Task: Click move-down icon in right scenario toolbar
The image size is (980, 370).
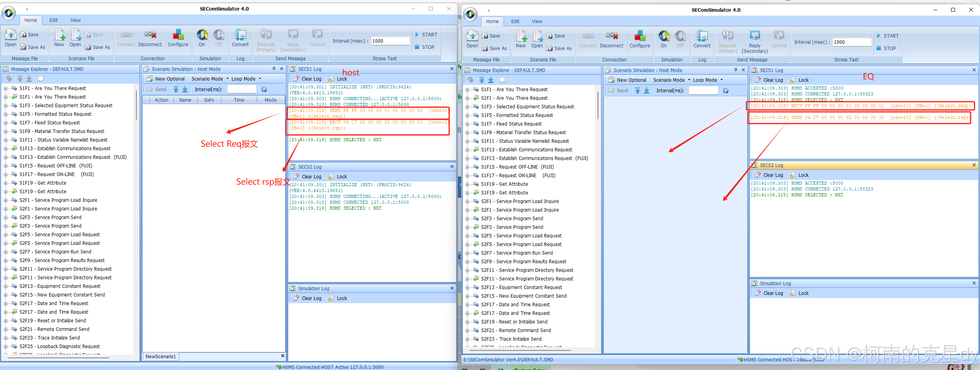Action: pyautogui.click(x=647, y=91)
